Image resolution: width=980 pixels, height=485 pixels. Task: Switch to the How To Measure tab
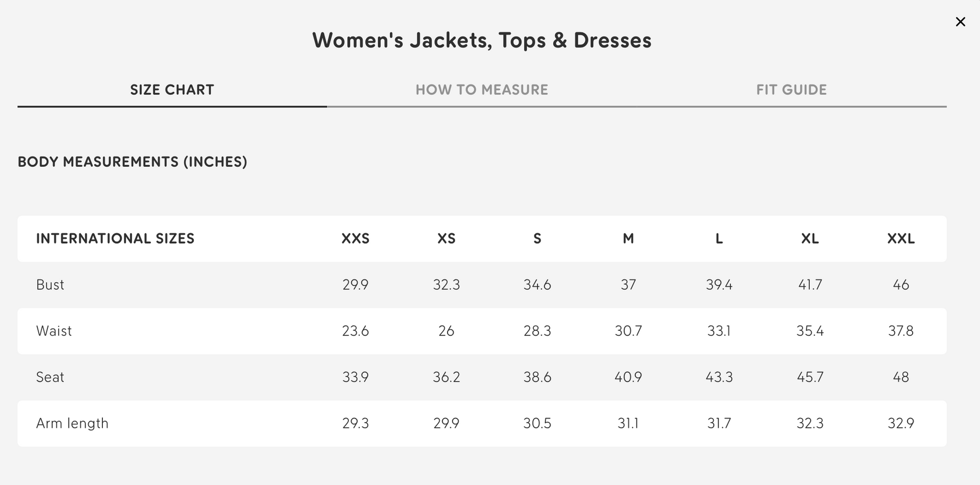point(482,90)
